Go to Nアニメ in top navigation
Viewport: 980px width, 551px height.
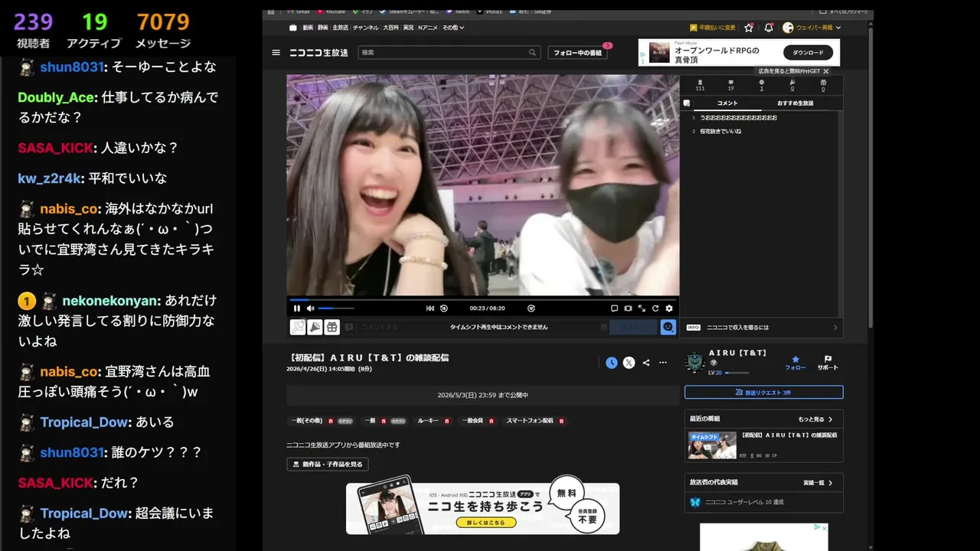427,28
